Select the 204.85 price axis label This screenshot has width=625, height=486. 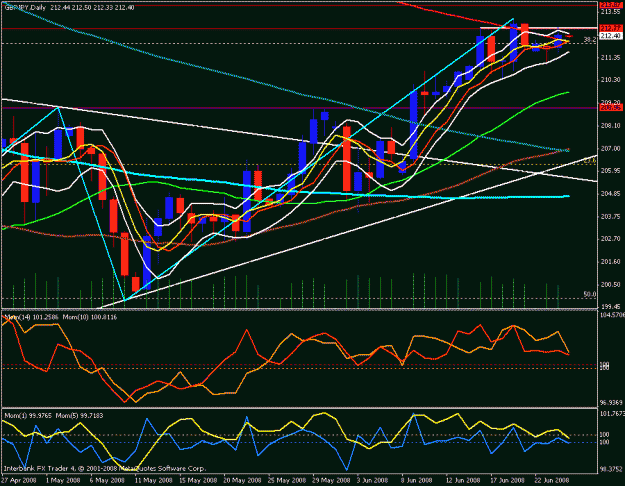[x=611, y=194]
